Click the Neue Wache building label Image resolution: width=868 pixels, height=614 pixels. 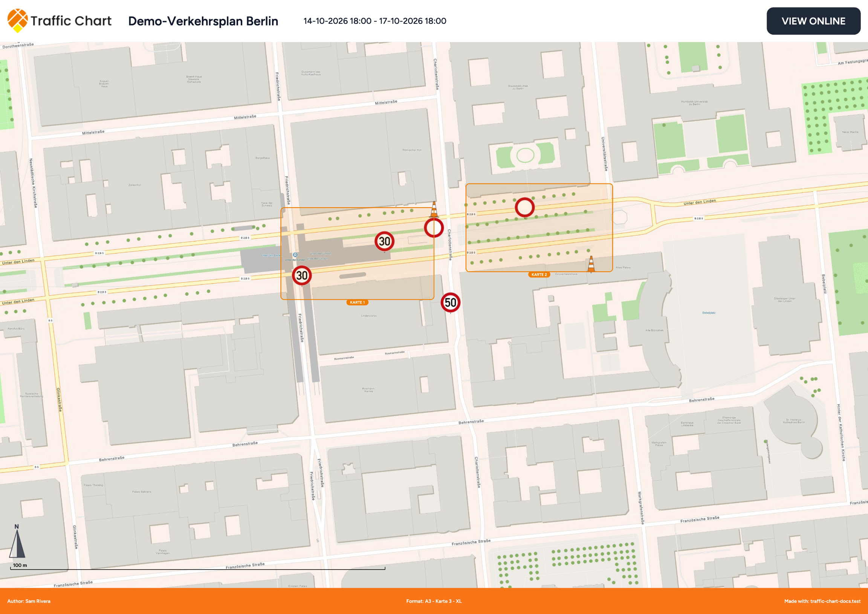(x=850, y=132)
